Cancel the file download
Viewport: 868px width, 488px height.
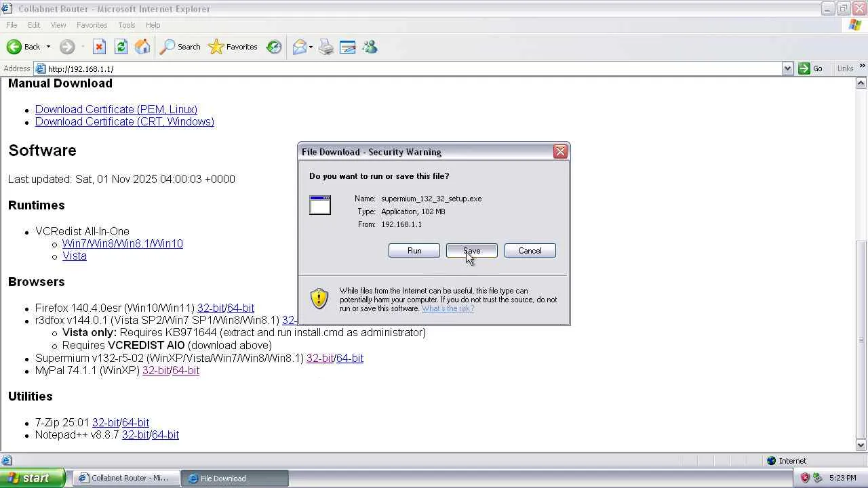pyautogui.click(x=530, y=251)
